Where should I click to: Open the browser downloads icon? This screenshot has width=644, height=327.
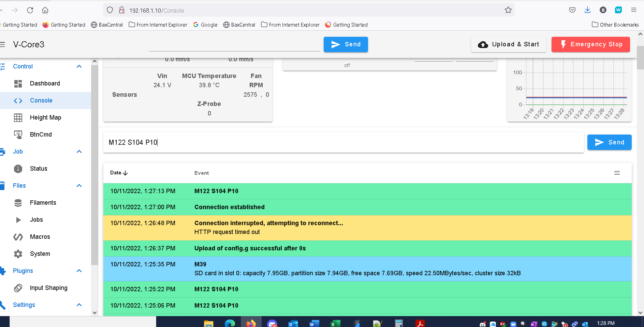pos(587,10)
